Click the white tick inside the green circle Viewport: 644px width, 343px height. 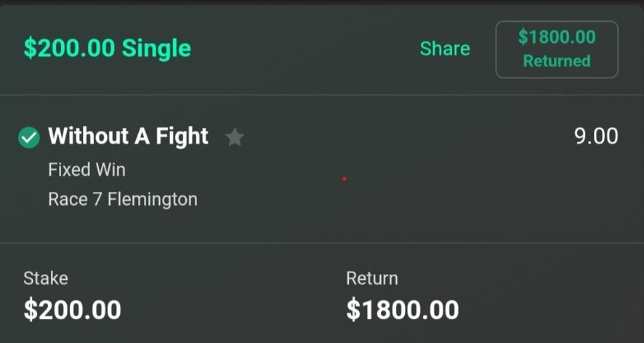[28, 137]
